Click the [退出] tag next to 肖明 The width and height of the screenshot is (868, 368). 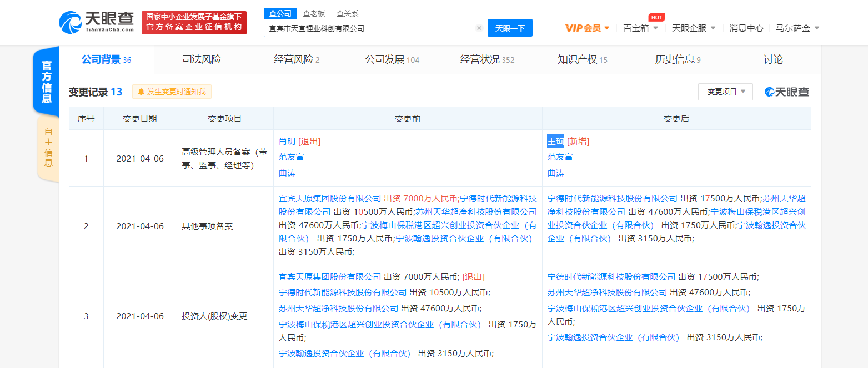click(x=309, y=141)
